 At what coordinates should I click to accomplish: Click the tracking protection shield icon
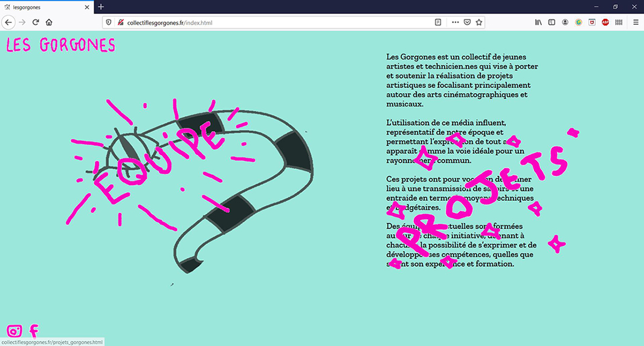click(x=109, y=22)
